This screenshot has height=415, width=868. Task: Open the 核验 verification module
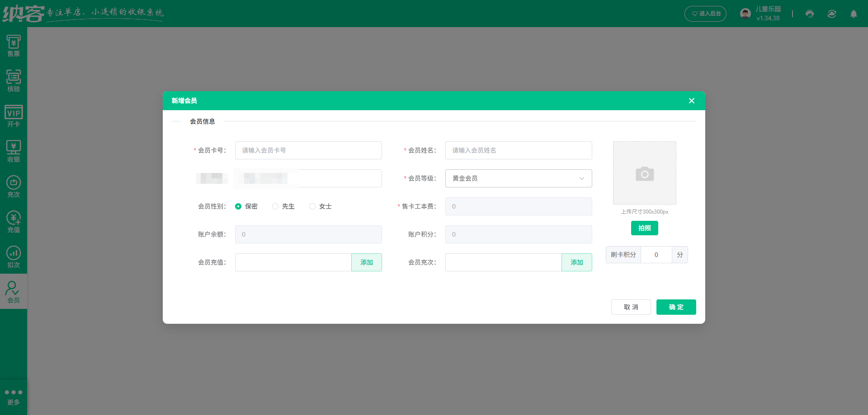point(14,81)
